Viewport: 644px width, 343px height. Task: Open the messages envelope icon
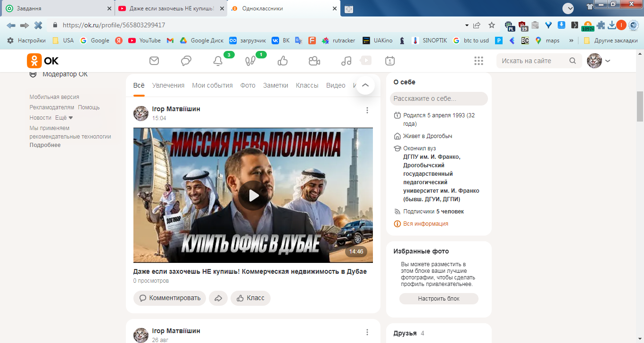[x=154, y=61]
